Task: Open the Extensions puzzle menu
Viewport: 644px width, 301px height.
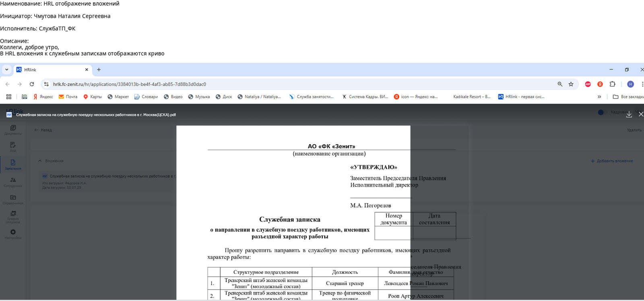Action: click(613, 84)
